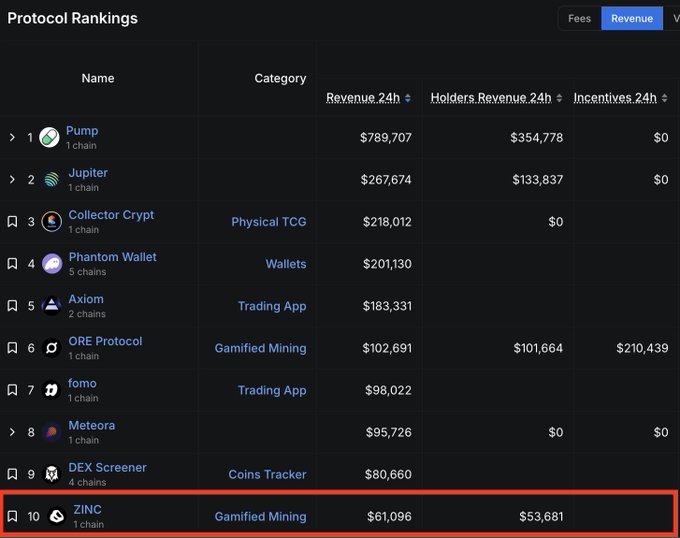Image resolution: width=680 pixels, height=538 pixels.
Task: Click the $218,012 revenue cell
Action: pos(387,222)
